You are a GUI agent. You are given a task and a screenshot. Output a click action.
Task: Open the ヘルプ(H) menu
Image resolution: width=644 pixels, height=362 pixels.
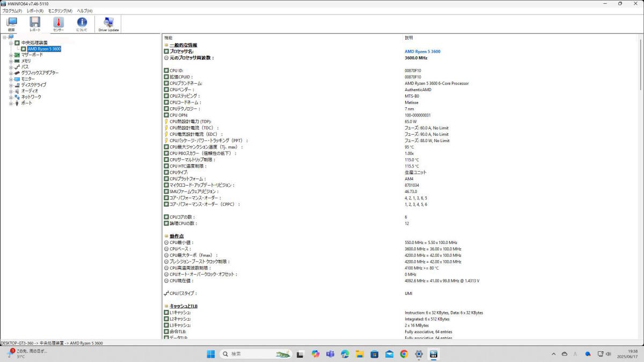click(85, 11)
